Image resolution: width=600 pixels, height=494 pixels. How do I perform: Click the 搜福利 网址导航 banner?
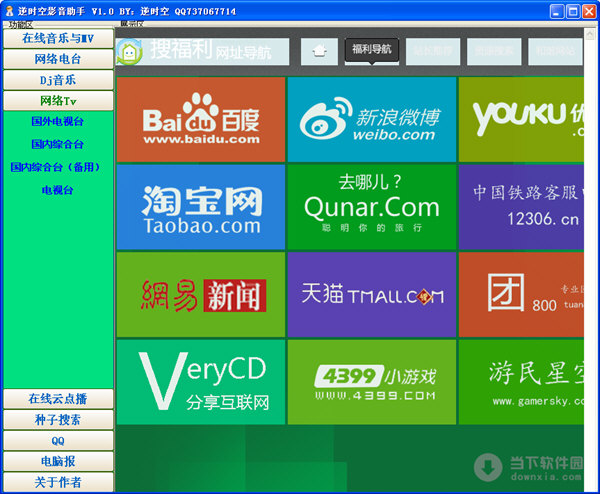pyautogui.click(x=202, y=51)
